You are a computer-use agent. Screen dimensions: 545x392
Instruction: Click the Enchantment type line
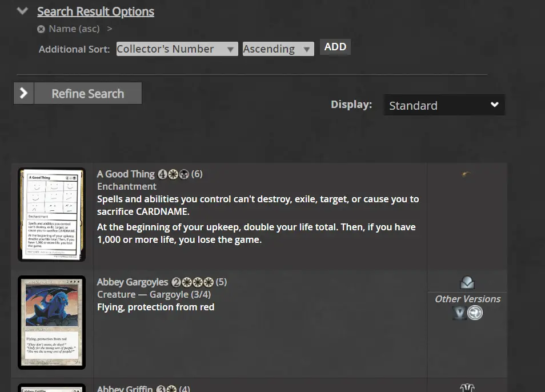[126, 187]
